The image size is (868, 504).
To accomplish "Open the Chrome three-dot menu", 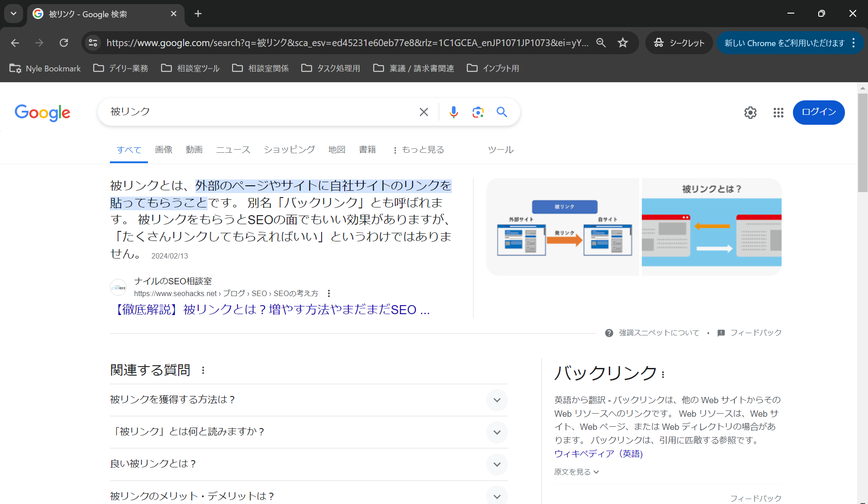I will 854,43.
